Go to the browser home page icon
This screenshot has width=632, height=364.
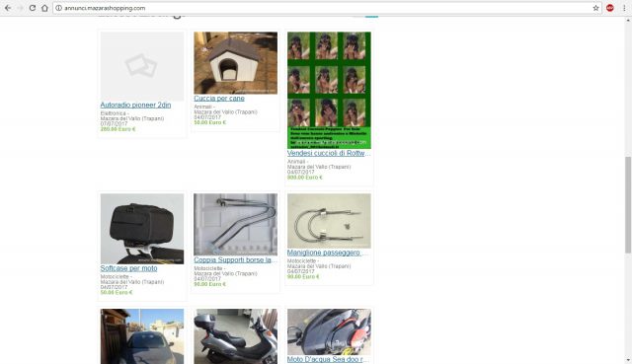44,8
